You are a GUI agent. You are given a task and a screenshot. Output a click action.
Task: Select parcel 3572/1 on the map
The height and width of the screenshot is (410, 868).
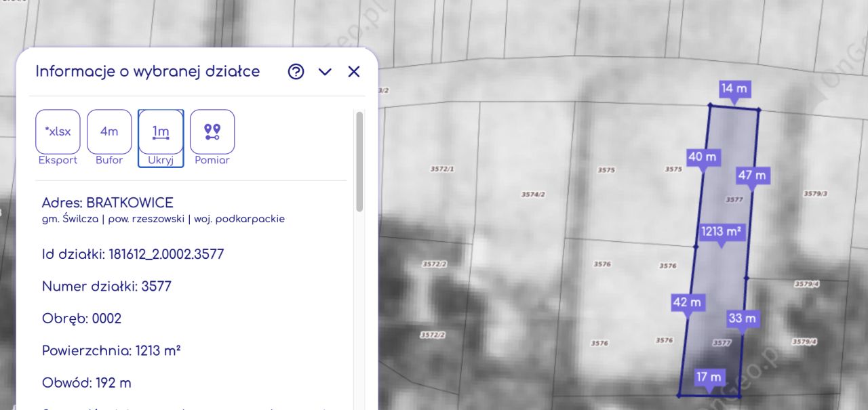click(x=442, y=169)
